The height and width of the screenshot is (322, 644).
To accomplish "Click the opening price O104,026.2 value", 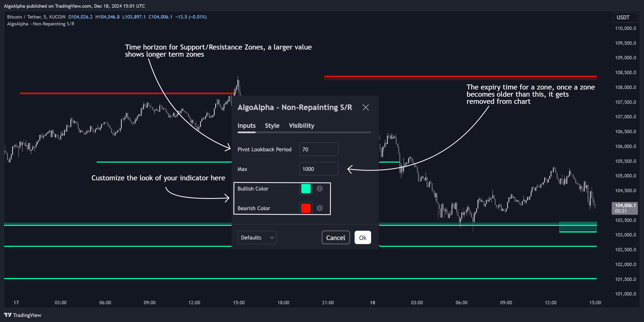I will coord(80,17).
